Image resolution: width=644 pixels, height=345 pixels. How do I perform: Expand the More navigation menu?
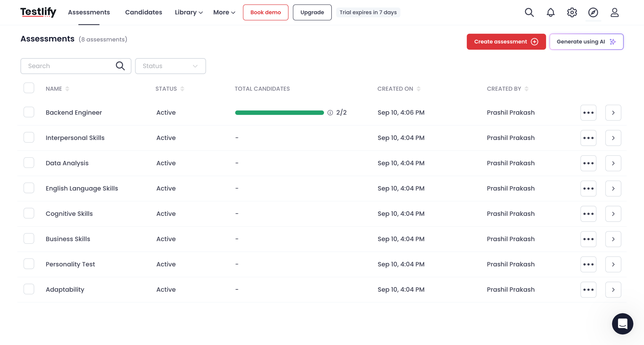(224, 12)
